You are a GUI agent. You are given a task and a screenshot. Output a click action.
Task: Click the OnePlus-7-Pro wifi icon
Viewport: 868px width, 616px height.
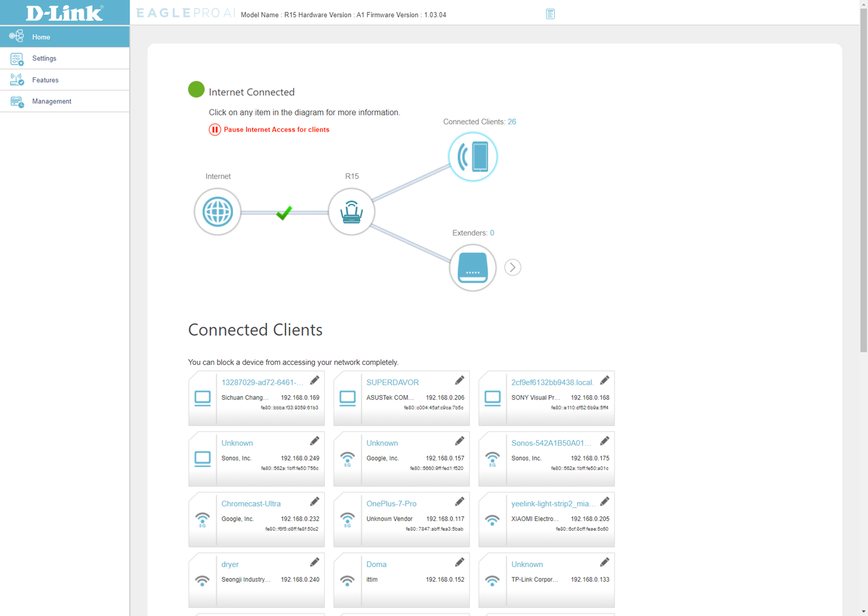click(347, 520)
